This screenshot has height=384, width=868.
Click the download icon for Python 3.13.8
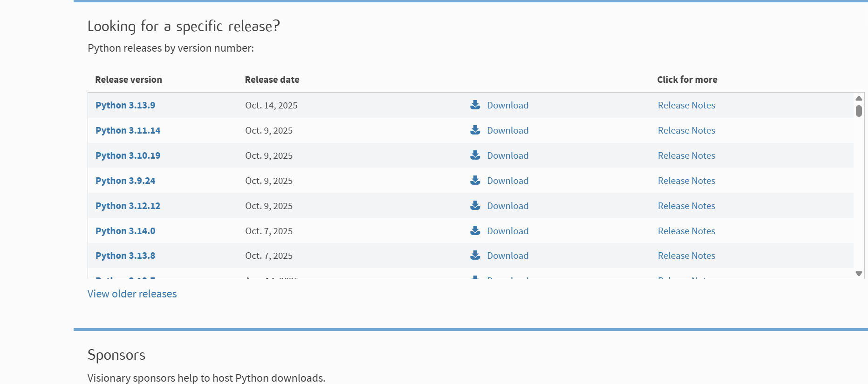(x=475, y=255)
